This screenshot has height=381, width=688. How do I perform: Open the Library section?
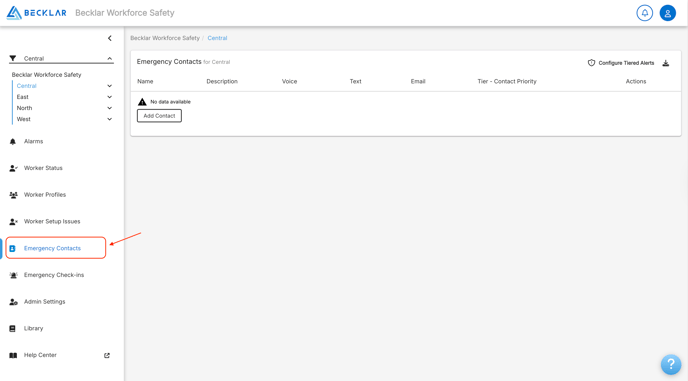click(x=33, y=328)
